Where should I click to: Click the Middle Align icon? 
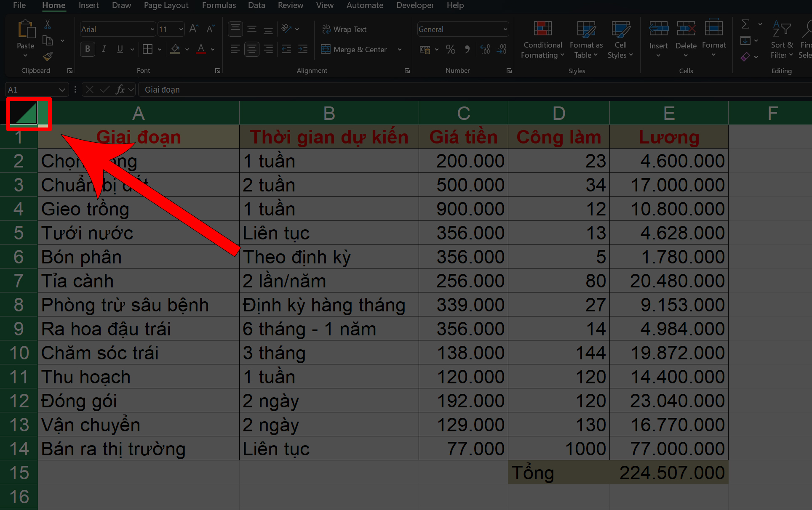click(252, 29)
